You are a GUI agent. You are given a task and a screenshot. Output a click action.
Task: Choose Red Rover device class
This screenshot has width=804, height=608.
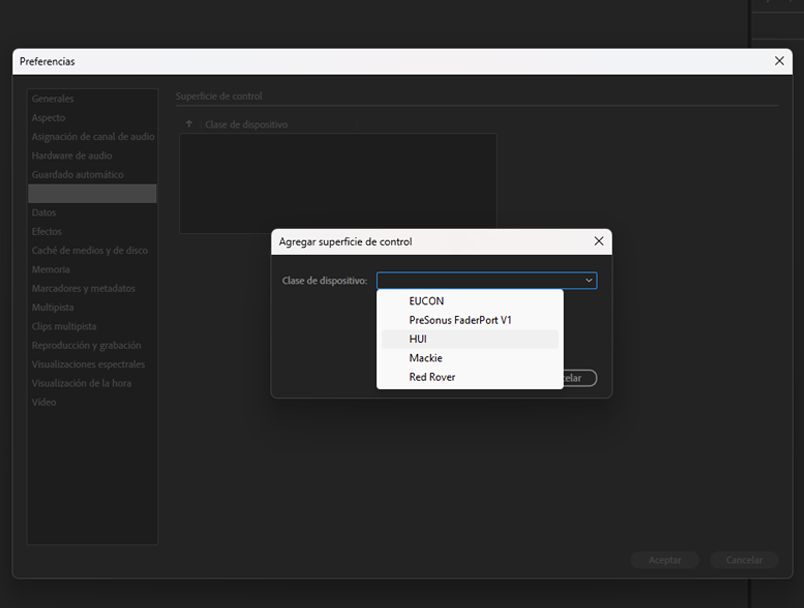click(470, 377)
